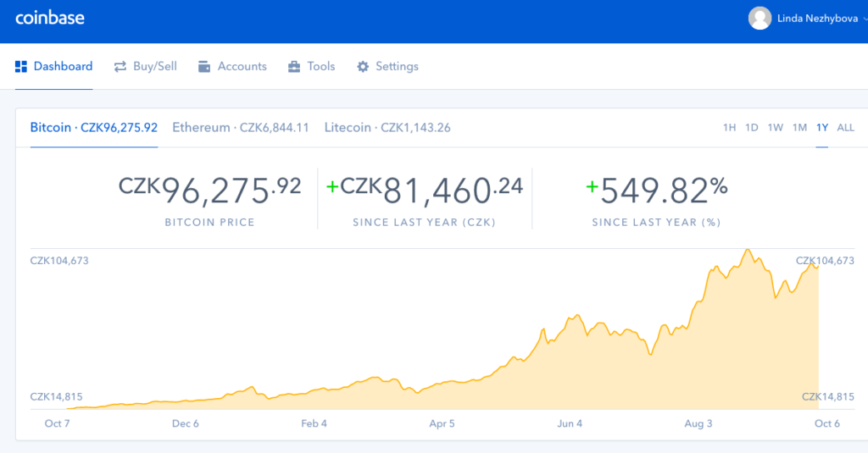Set chart range to 1D
The image size is (868, 453).
[752, 128]
